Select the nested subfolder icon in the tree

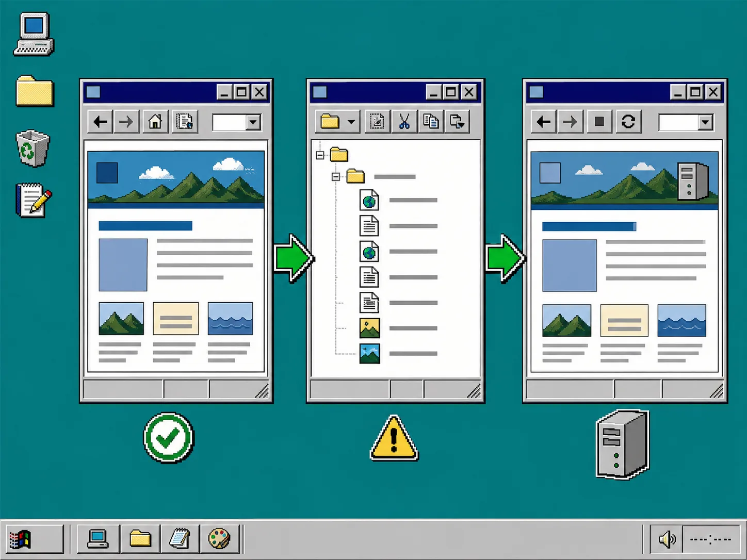click(355, 176)
